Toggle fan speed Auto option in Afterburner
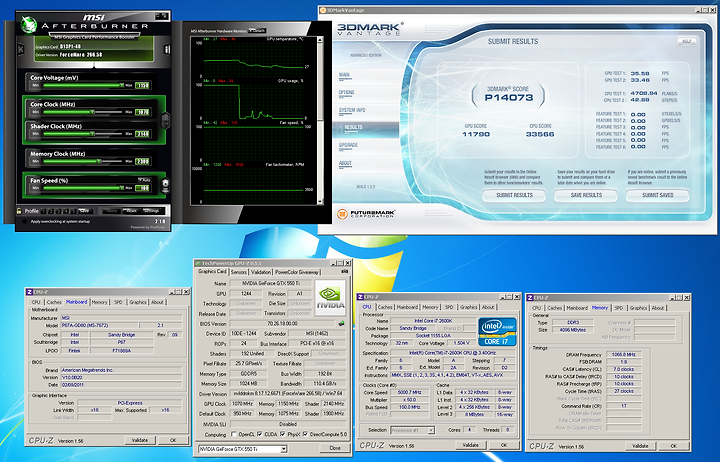720x462 pixels. tap(144, 180)
